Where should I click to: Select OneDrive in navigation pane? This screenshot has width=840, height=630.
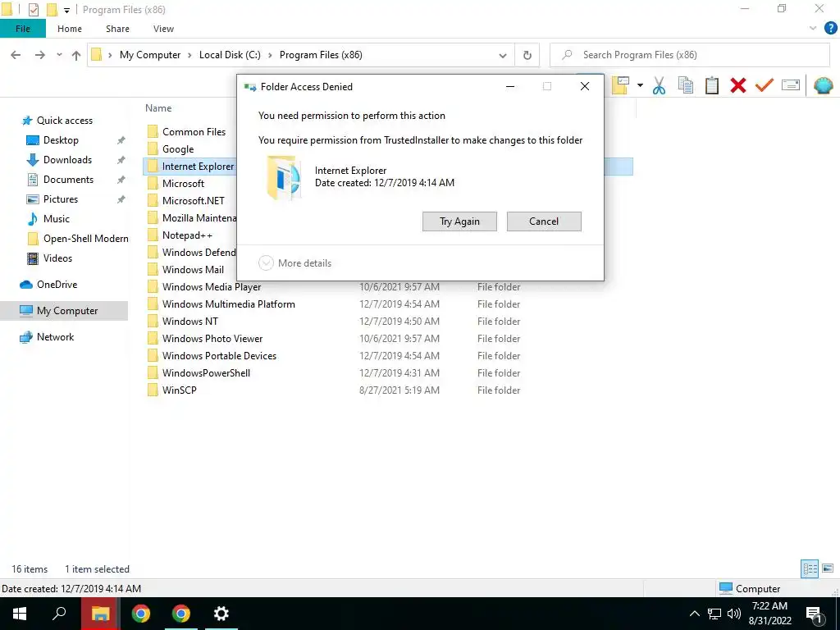tap(57, 285)
